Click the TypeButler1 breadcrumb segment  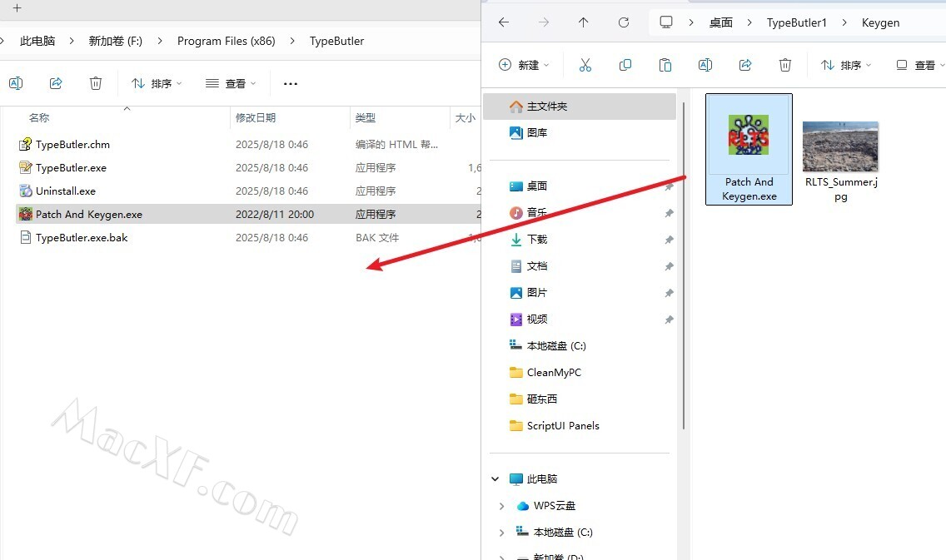[796, 23]
